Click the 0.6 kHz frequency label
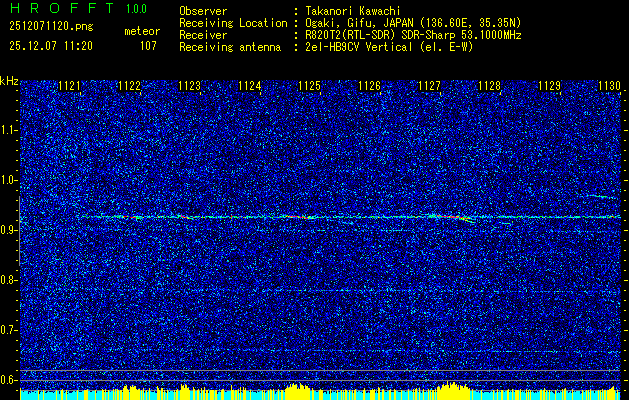Image resolution: width=629 pixels, height=400 pixels. coord(8,380)
